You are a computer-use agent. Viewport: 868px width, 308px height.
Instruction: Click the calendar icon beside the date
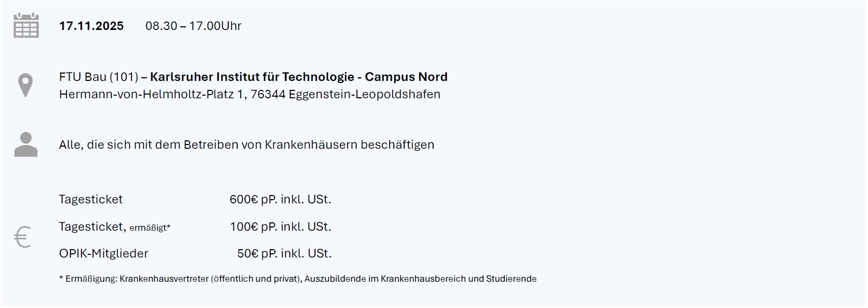coord(26,26)
